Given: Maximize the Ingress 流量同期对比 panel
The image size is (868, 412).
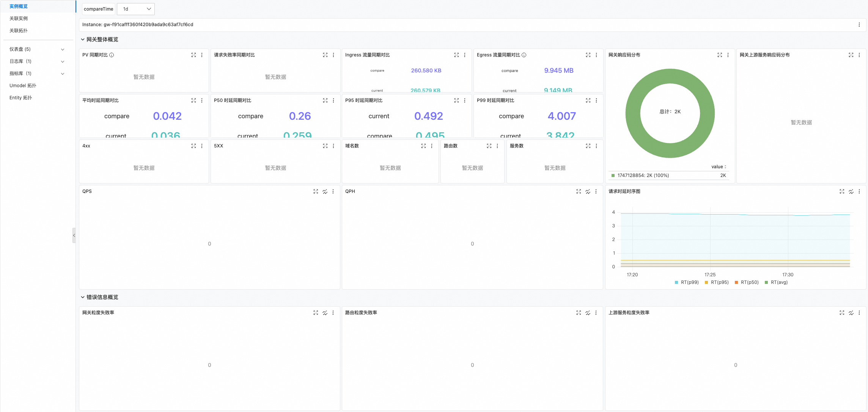Looking at the screenshot, I should coord(456,55).
